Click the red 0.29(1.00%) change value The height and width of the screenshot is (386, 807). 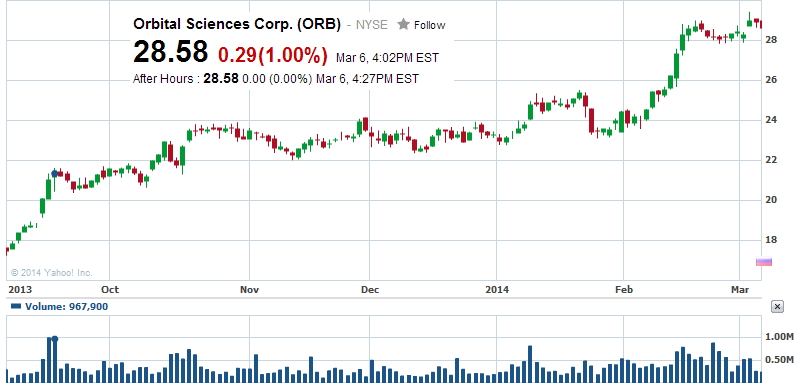click(x=273, y=55)
